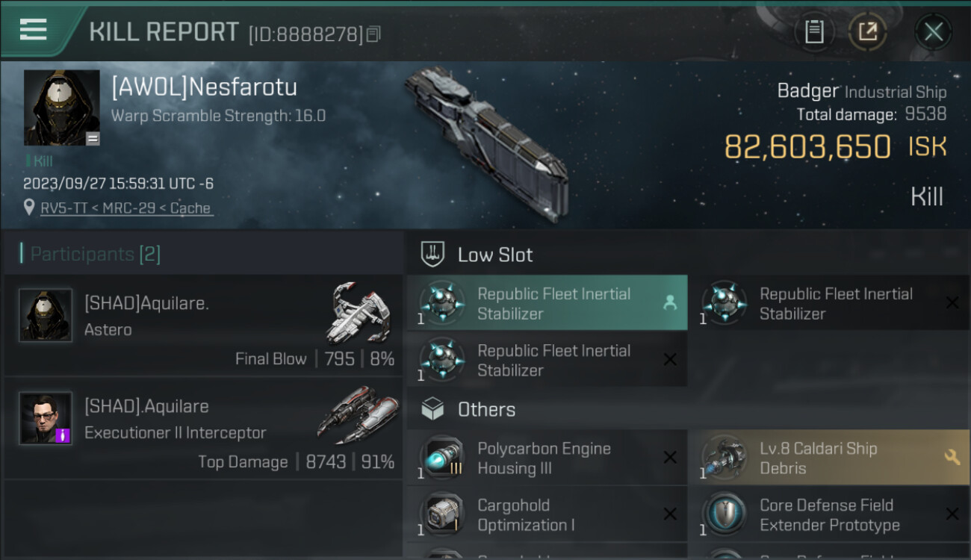Click the share export icon
The height and width of the screenshot is (560, 971).
[x=867, y=31]
